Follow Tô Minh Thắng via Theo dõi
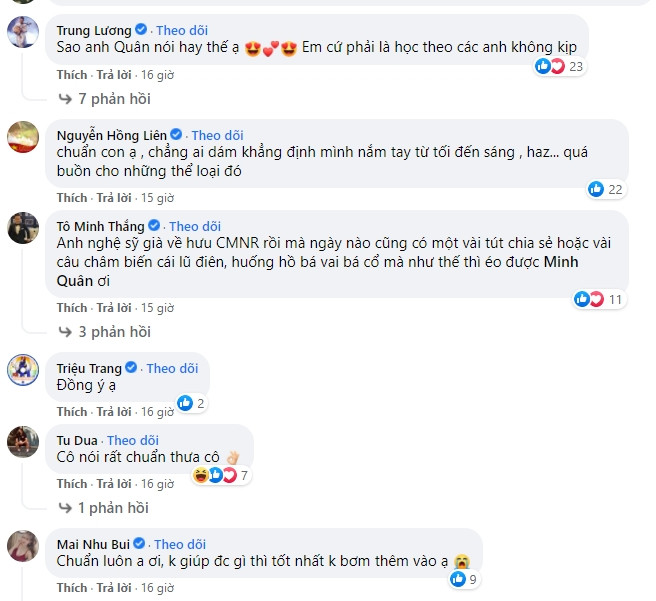Image resolution: width=656 pixels, height=601 pixels. pyautogui.click(x=195, y=226)
